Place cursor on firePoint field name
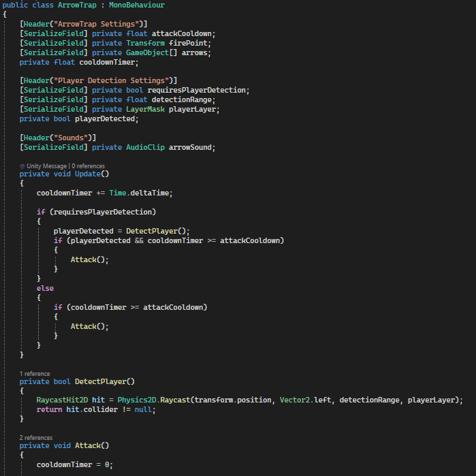This screenshot has height=476, width=476. point(188,43)
